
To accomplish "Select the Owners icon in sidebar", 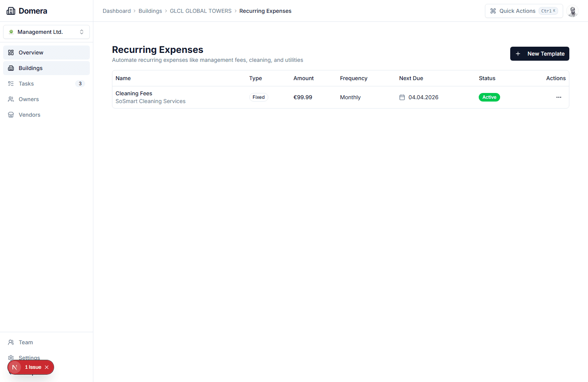I will [11, 99].
